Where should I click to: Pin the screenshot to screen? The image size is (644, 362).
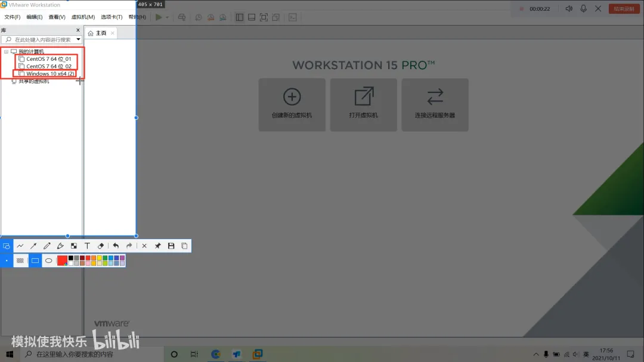tap(157, 246)
